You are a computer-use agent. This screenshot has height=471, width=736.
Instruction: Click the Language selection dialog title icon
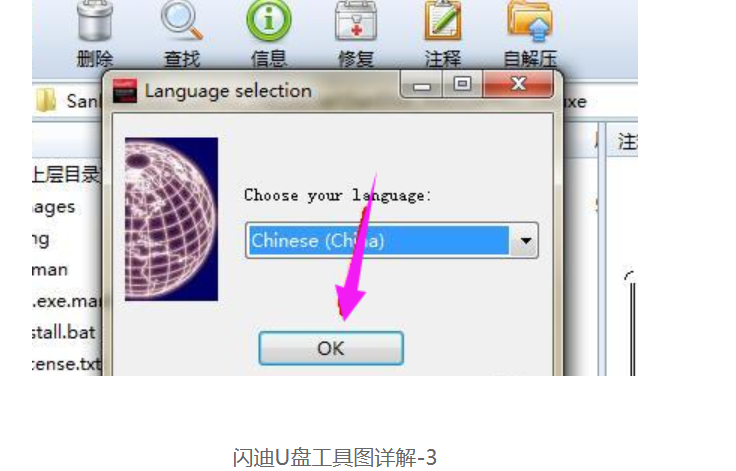(x=125, y=91)
